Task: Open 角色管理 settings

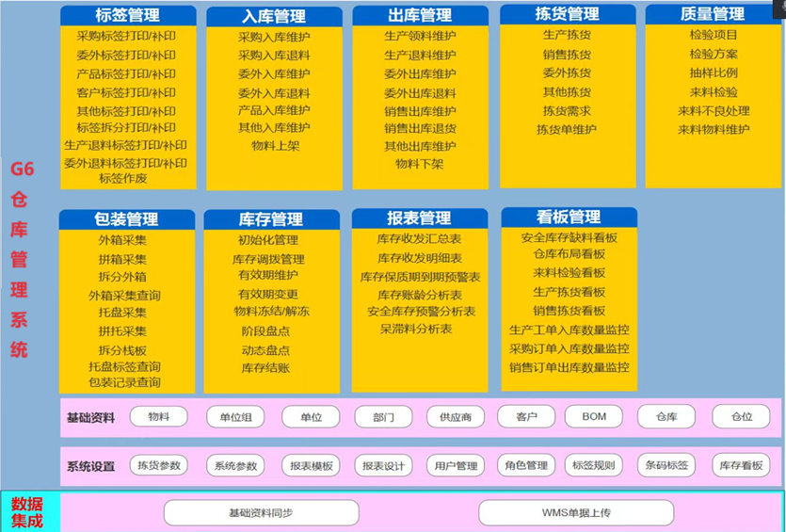Action: tap(526, 465)
